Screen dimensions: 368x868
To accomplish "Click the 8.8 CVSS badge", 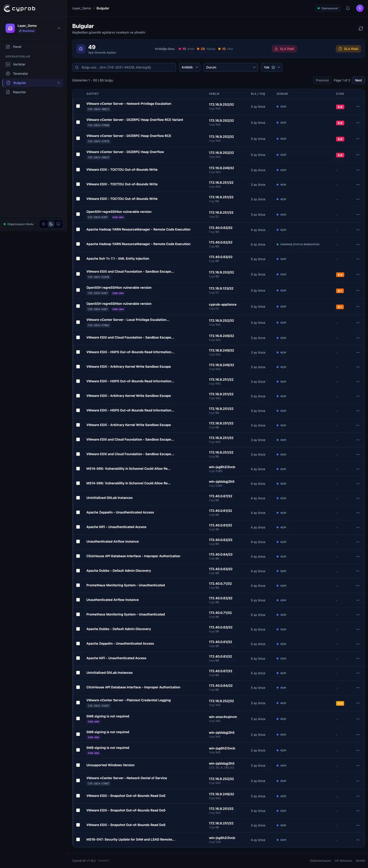I will pyautogui.click(x=340, y=275).
